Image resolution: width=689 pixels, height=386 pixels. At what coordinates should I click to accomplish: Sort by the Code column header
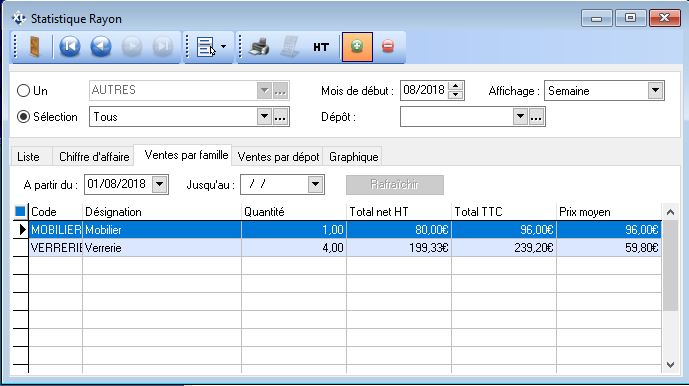[55, 212]
